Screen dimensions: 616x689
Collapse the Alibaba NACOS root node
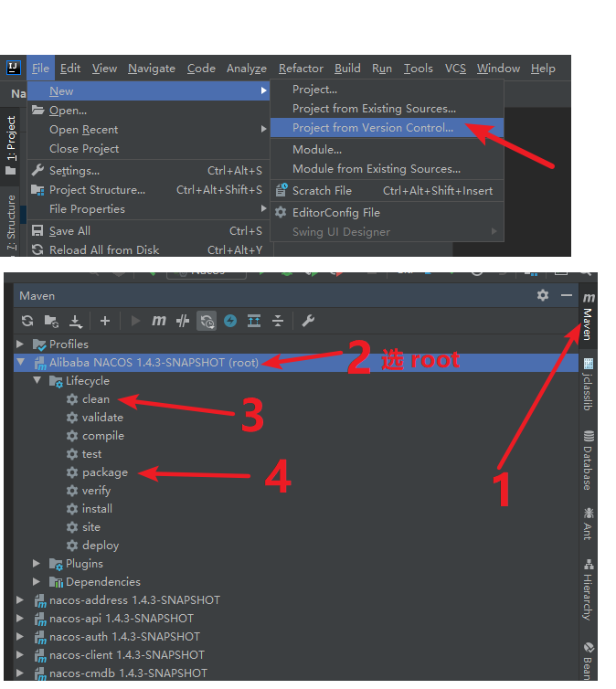20,362
